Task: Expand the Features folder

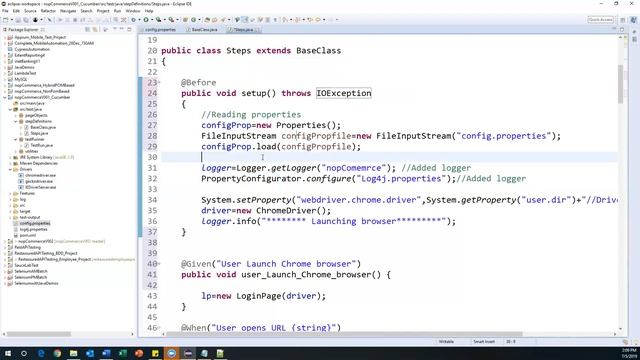Action: pos(10,193)
